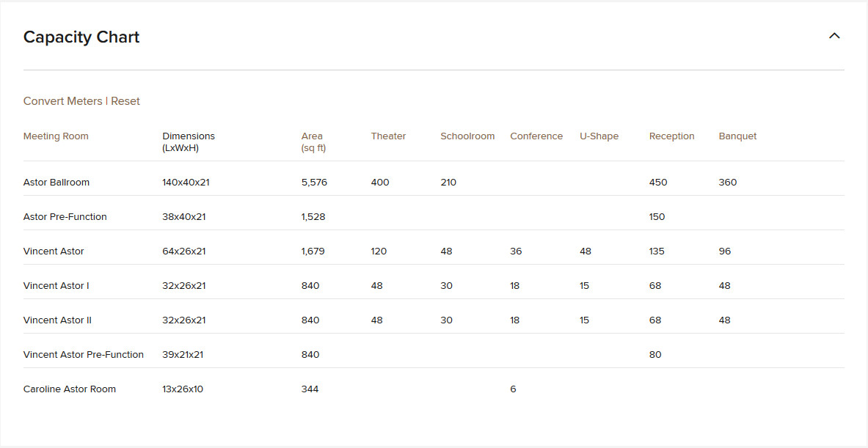This screenshot has width=868, height=448.
Task: Select dimensions value 38x40x21
Action: tap(183, 217)
